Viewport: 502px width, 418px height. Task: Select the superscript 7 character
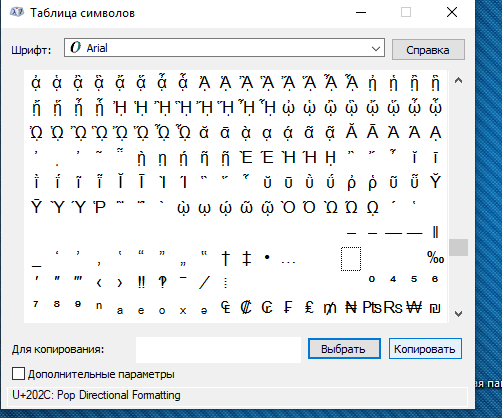coord(36,304)
